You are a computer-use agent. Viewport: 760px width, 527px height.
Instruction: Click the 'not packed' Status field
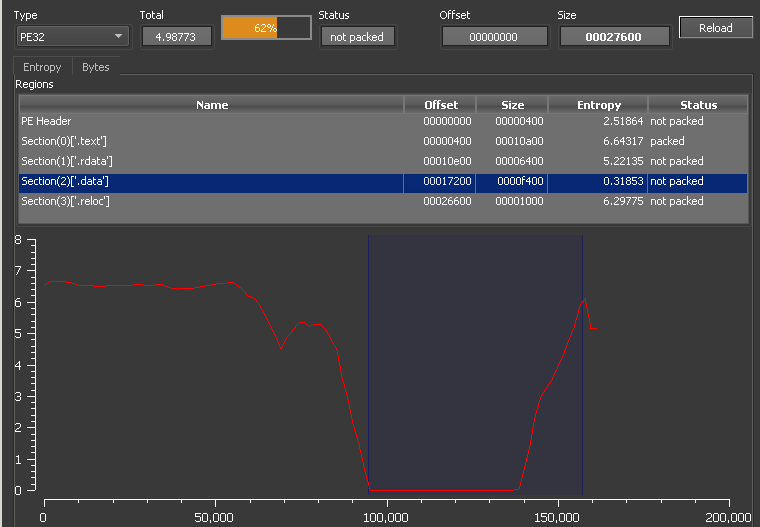[x=357, y=37]
